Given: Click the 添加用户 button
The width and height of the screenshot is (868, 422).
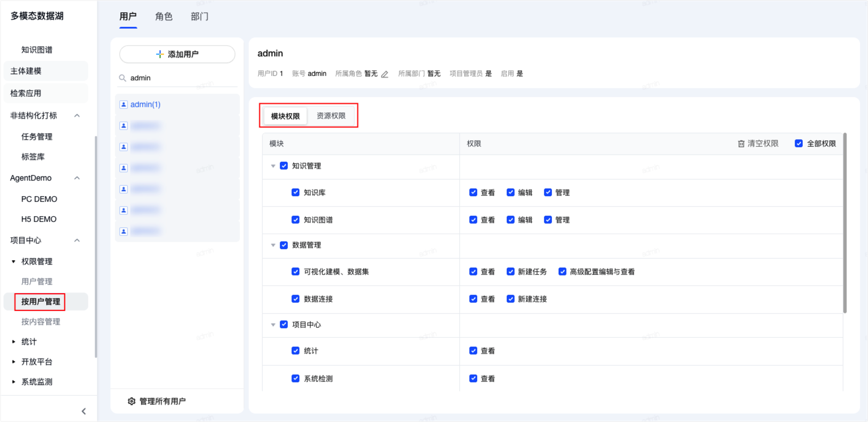Looking at the screenshot, I should click(x=177, y=54).
